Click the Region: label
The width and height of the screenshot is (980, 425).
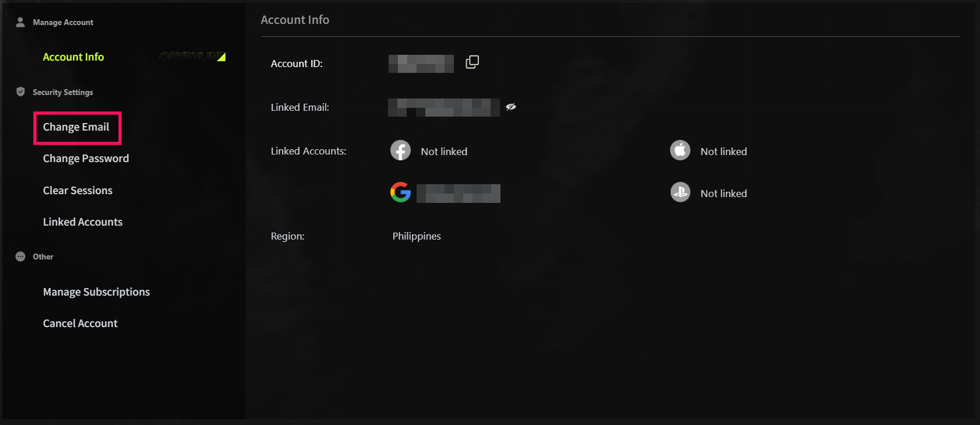point(288,236)
